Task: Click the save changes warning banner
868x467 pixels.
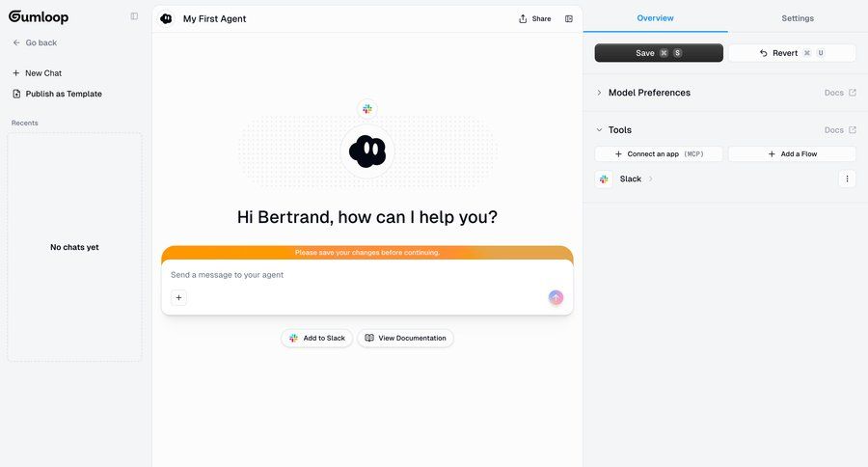Action: click(367, 253)
